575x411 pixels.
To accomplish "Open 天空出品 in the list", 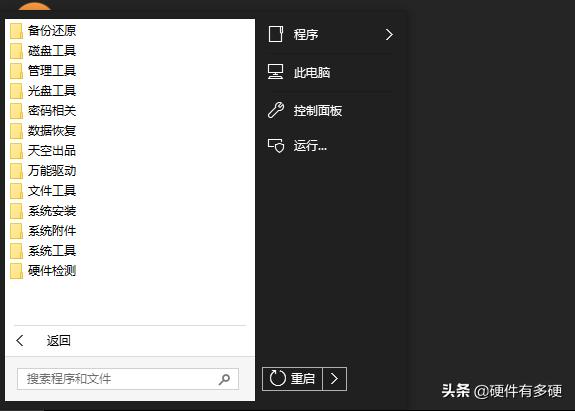I will tap(52, 151).
